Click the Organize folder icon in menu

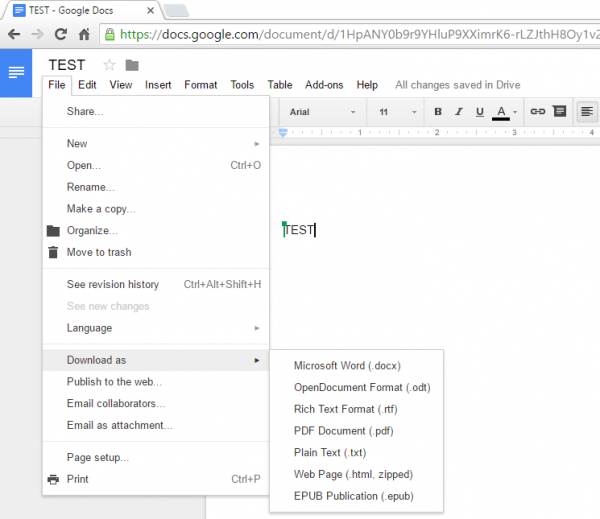pos(53,231)
